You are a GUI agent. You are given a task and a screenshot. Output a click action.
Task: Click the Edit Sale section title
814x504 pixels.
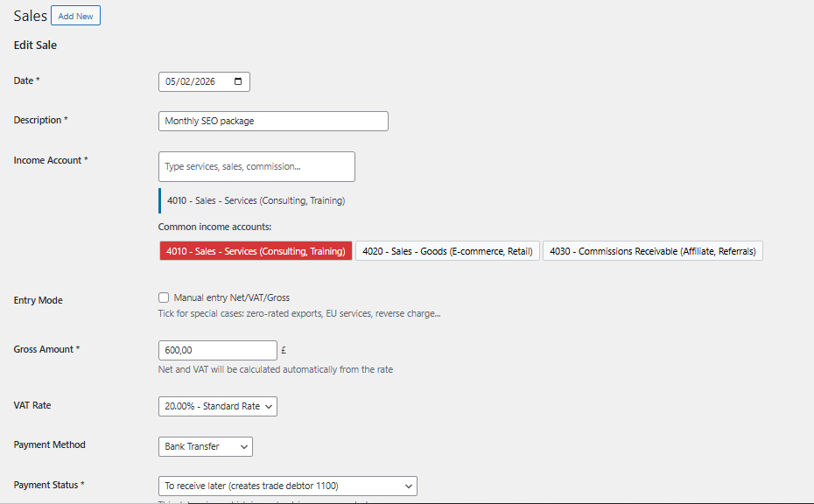(34, 45)
